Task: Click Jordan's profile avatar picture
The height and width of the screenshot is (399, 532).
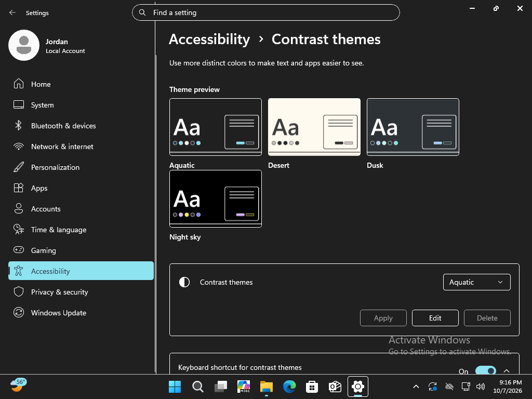Action: pyautogui.click(x=24, y=45)
